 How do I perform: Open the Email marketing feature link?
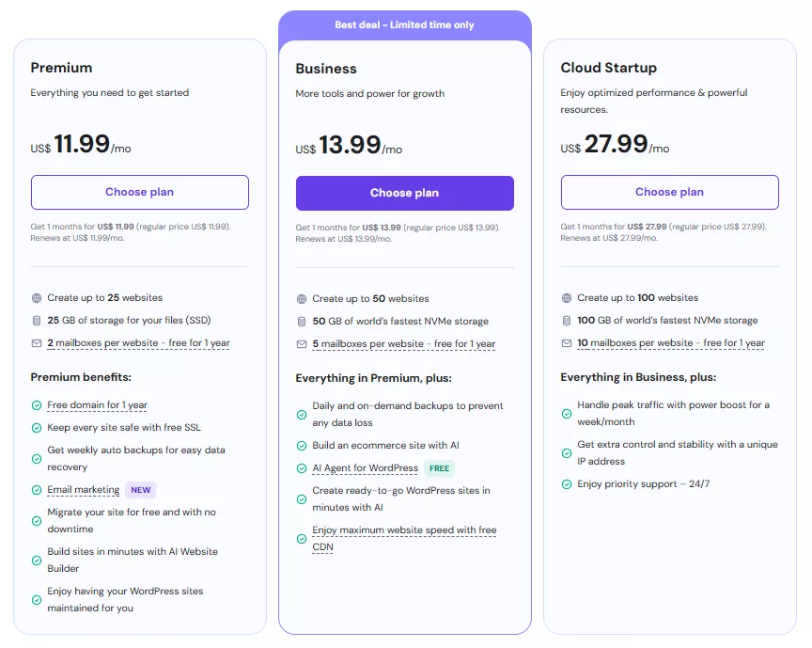(x=84, y=490)
